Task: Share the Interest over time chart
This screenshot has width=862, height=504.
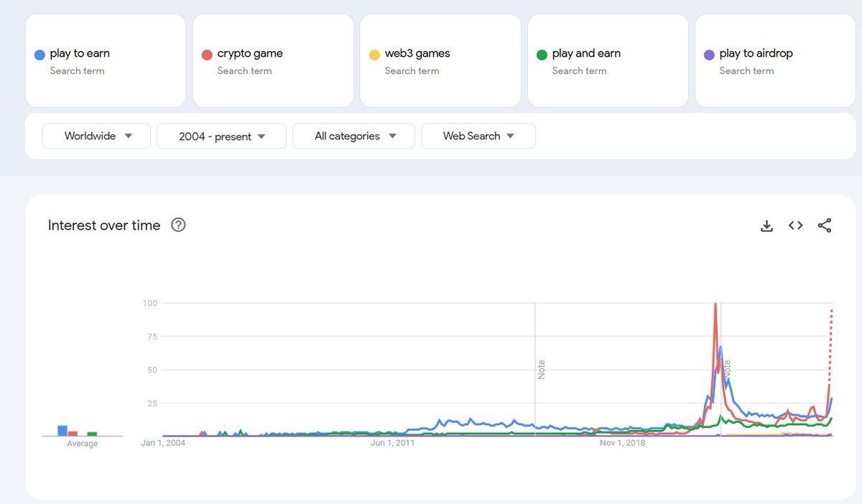Action: tap(824, 225)
